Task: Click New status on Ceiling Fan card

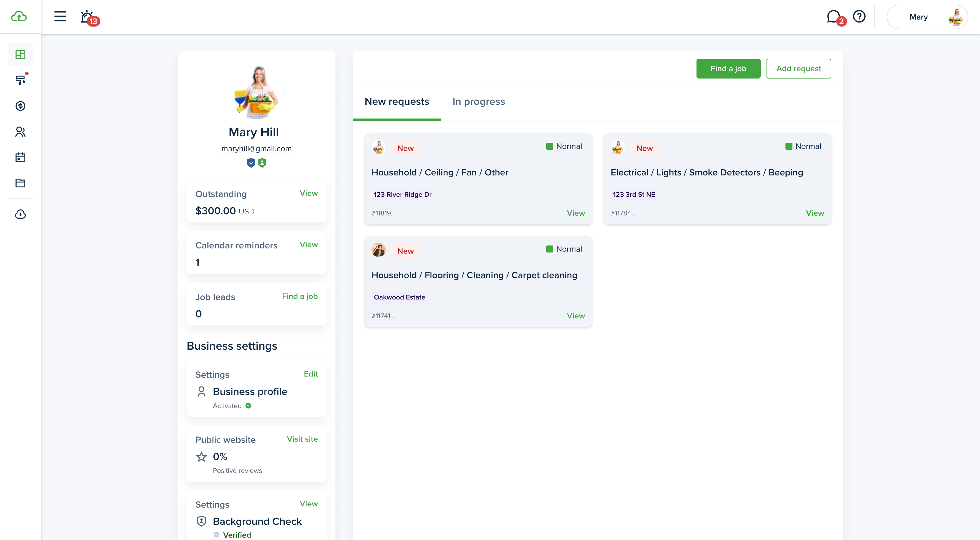Action: (405, 149)
